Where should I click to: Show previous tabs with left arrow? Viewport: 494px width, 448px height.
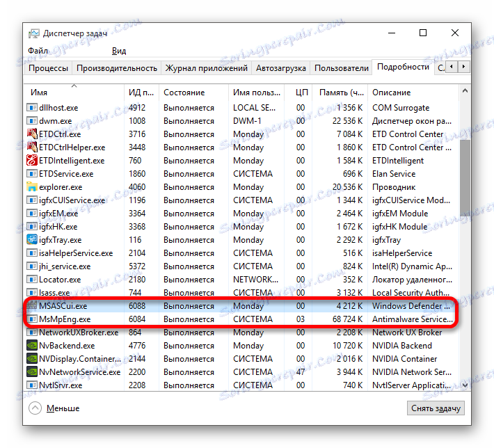tap(452, 67)
